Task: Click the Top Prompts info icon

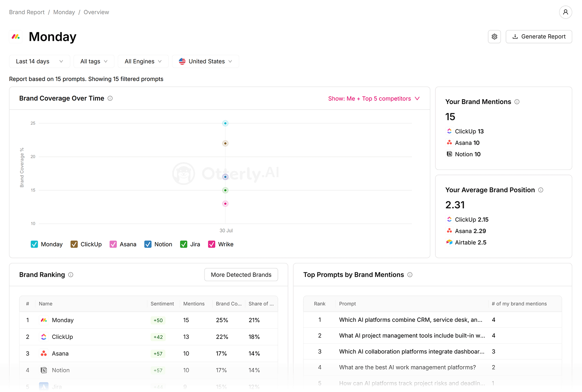Action: tap(410, 275)
